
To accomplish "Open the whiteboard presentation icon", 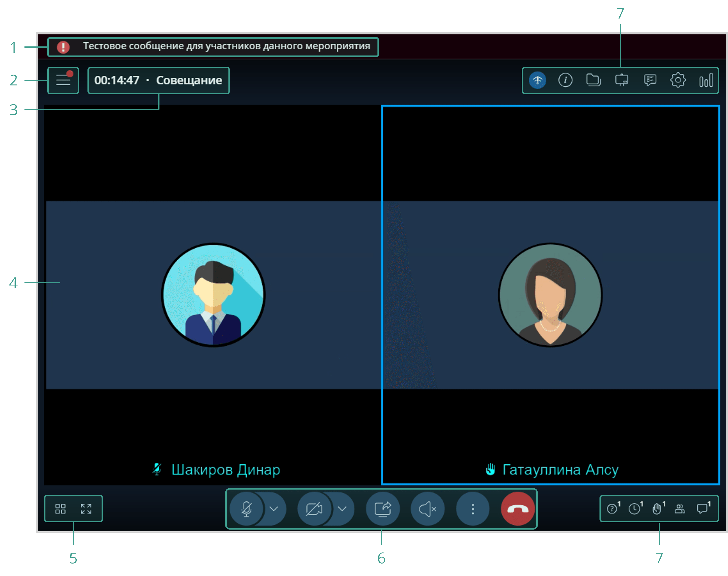I will [x=621, y=80].
